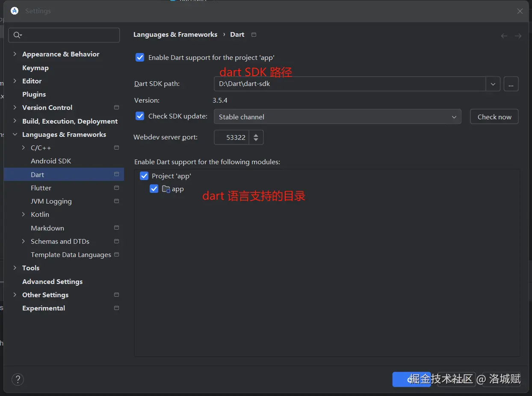Viewport: 532px width, 396px height.
Task: Click project-level icon next to Markdown
Action: pos(116,228)
